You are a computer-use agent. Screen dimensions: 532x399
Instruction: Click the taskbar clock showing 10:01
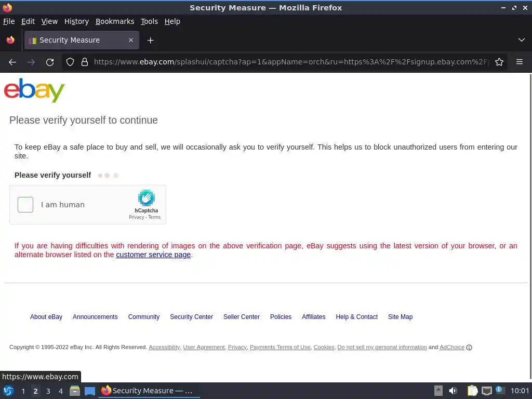tap(520, 391)
